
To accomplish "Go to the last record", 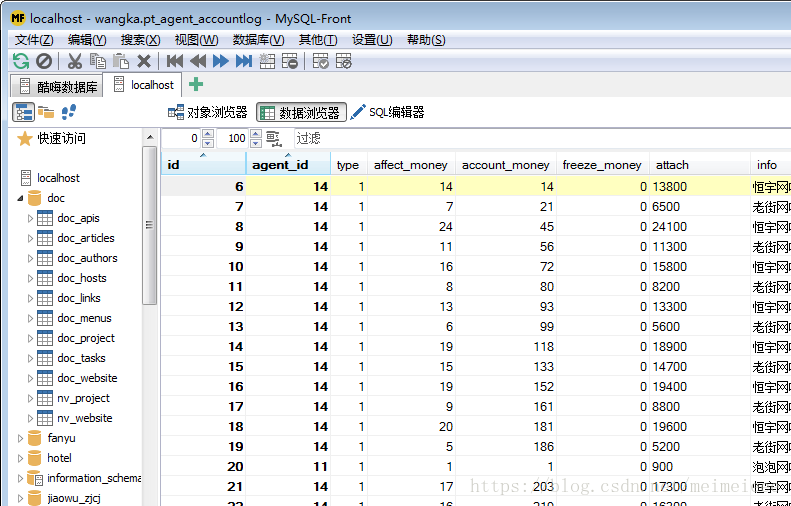I will tap(244, 61).
